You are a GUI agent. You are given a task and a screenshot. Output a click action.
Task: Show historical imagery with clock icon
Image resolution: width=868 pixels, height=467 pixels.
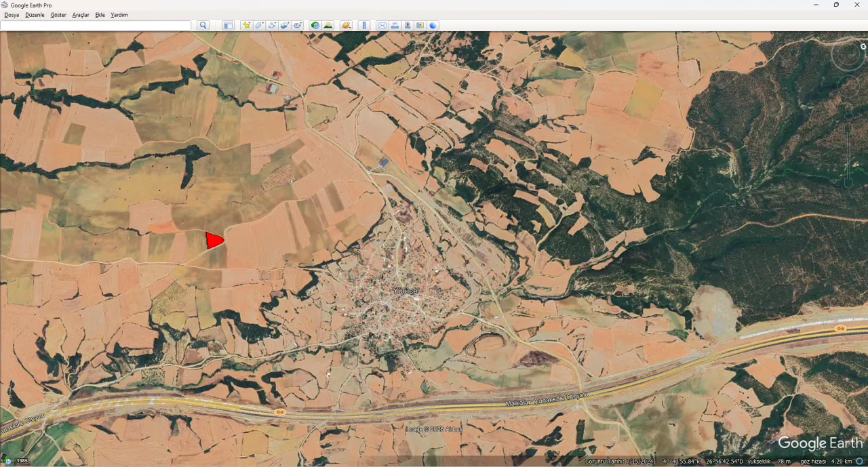(315, 25)
